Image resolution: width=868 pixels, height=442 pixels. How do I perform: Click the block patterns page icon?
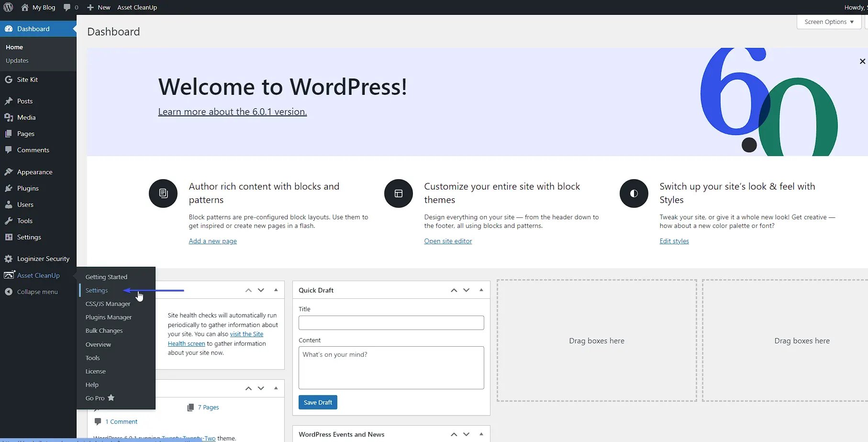[x=163, y=193]
